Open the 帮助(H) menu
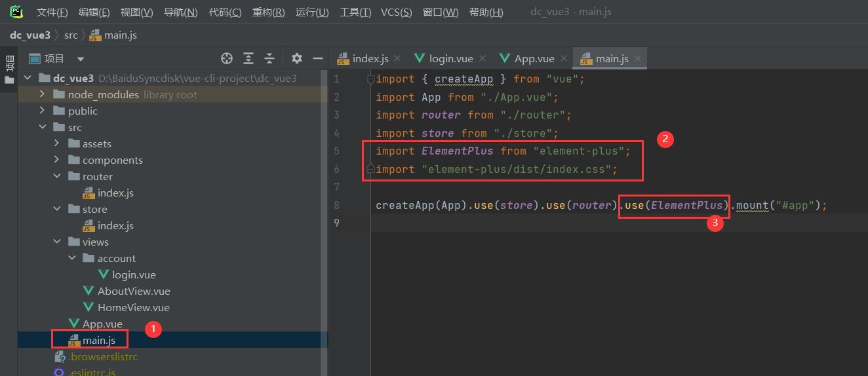This screenshot has width=868, height=376. pyautogui.click(x=486, y=12)
